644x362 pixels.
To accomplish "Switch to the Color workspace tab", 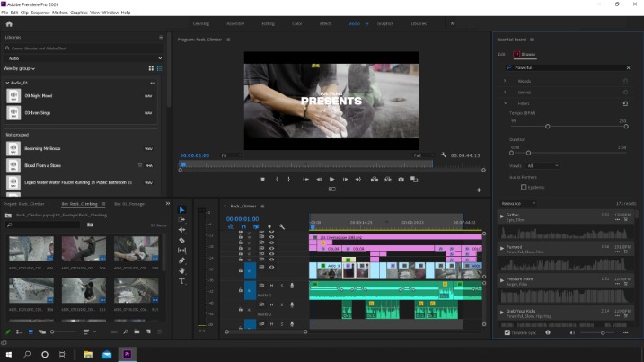I will (x=296, y=23).
